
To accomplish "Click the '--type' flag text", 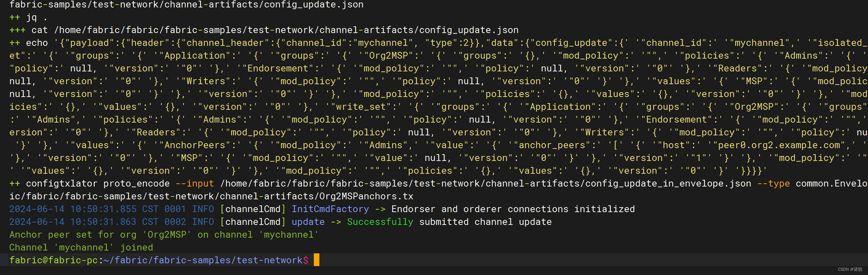I will coord(774,183).
